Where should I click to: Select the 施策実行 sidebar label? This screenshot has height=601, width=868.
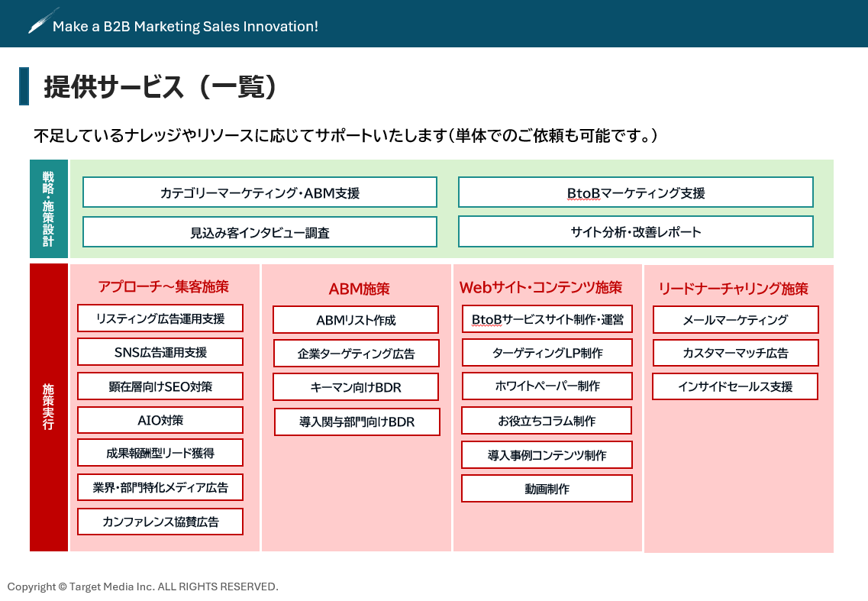[49, 406]
